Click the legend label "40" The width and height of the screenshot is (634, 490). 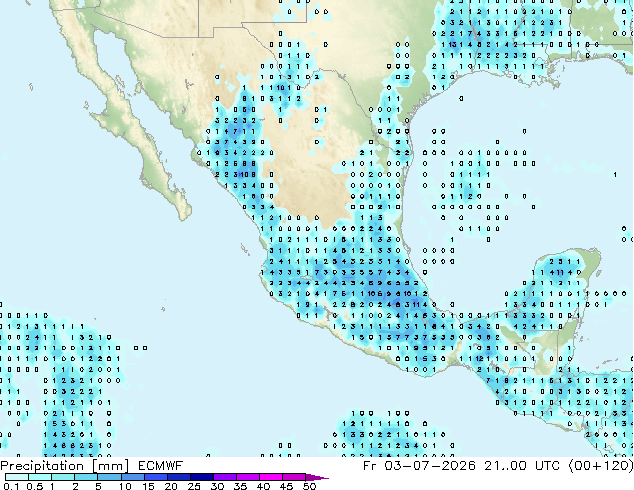(263, 486)
